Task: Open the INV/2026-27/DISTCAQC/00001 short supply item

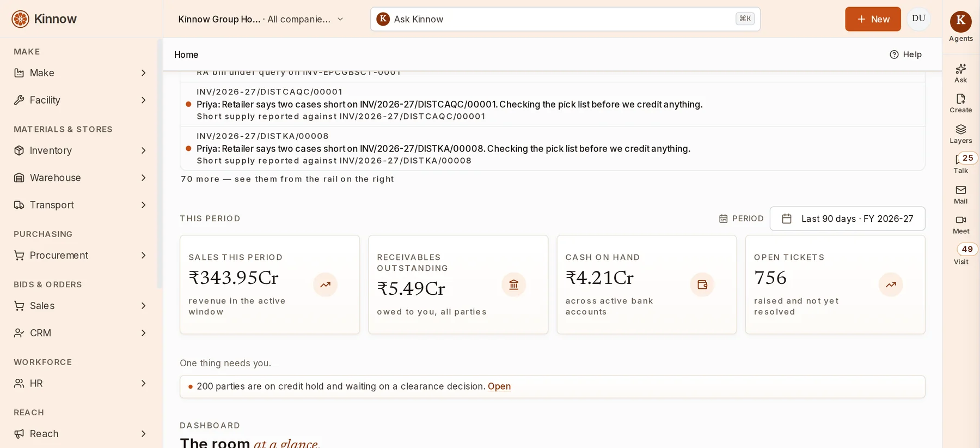Action: click(552, 104)
